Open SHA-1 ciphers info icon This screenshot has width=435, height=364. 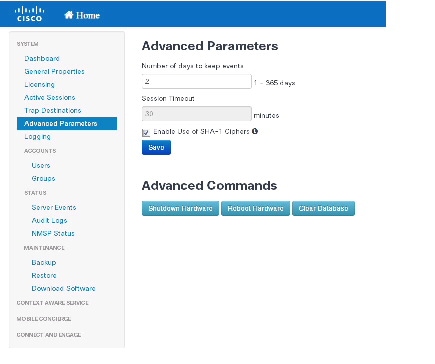(255, 131)
